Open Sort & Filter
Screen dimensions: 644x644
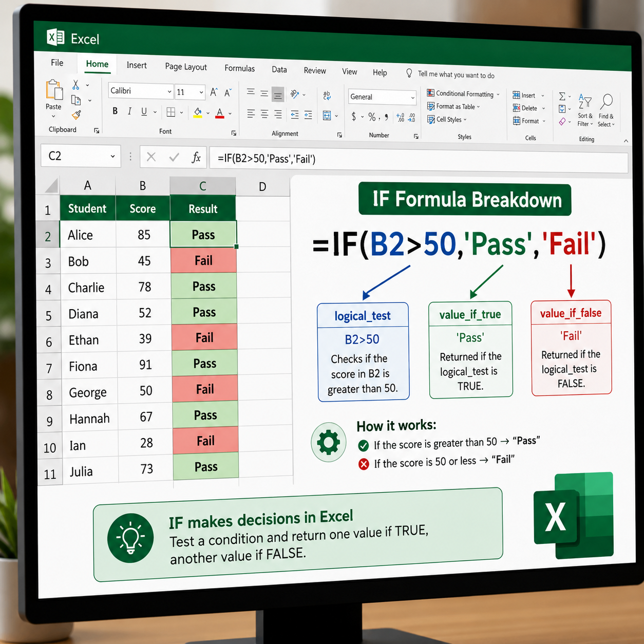pos(585,110)
